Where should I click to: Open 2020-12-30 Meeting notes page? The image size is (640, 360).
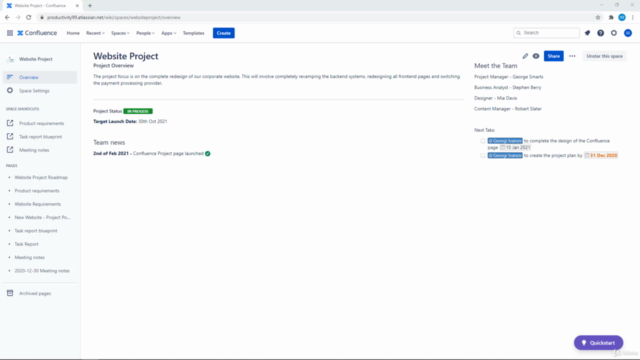[x=42, y=271]
